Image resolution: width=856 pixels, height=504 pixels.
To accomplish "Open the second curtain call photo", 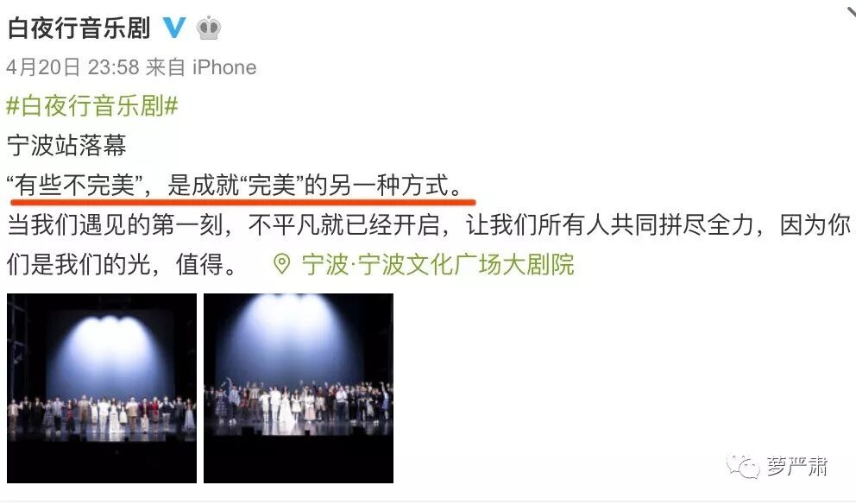I will [x=299, y=388].
